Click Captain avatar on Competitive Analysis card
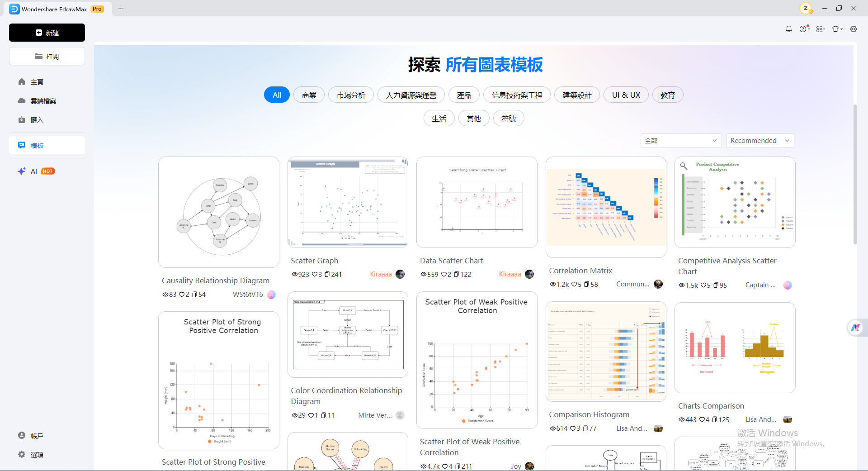This screenshot has height=471, width=868. click(788, 285)
